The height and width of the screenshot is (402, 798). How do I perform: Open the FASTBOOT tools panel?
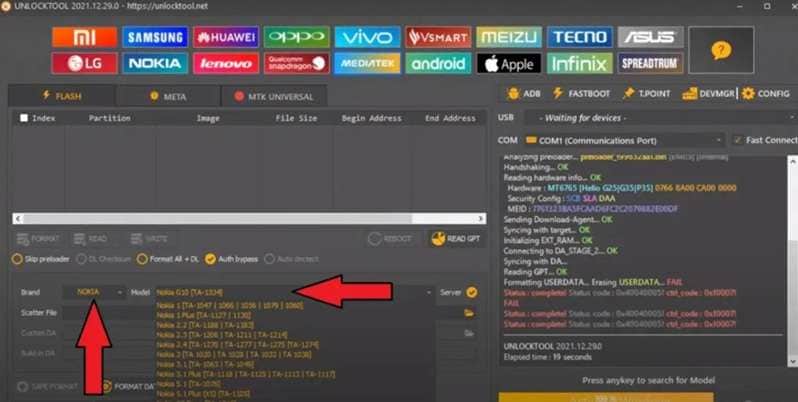click(x=581, y=94)
